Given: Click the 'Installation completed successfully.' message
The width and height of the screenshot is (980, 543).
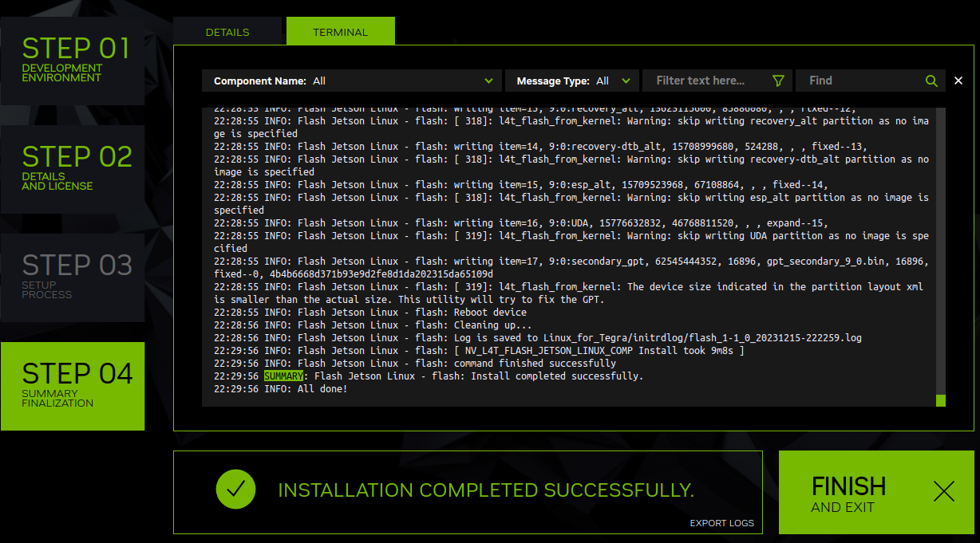Looking at the screenshot, I should (x=486, y=490).
